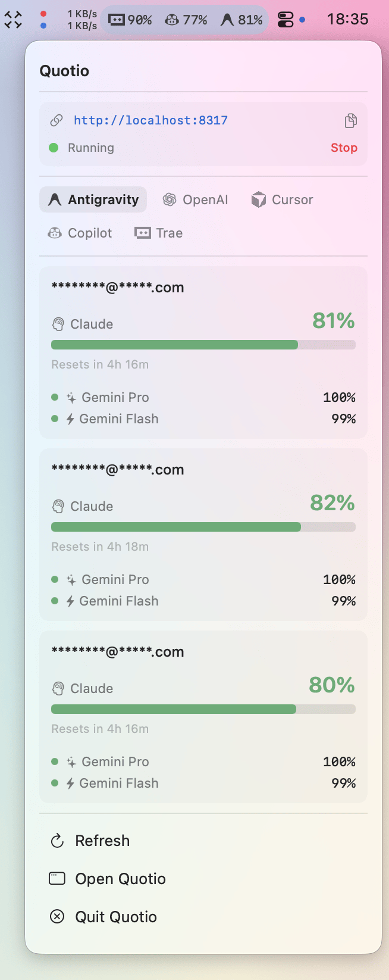
Task: Switch to the OpenAI provider tab
Action: click(x=196, y=200)
